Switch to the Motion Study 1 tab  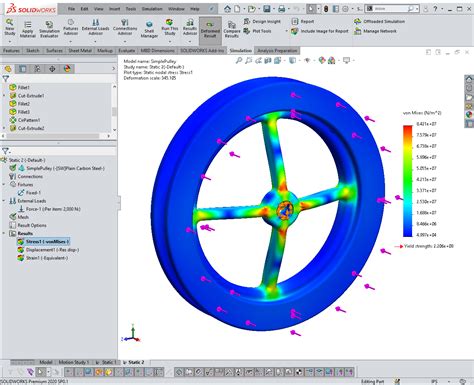click(74, 362)
